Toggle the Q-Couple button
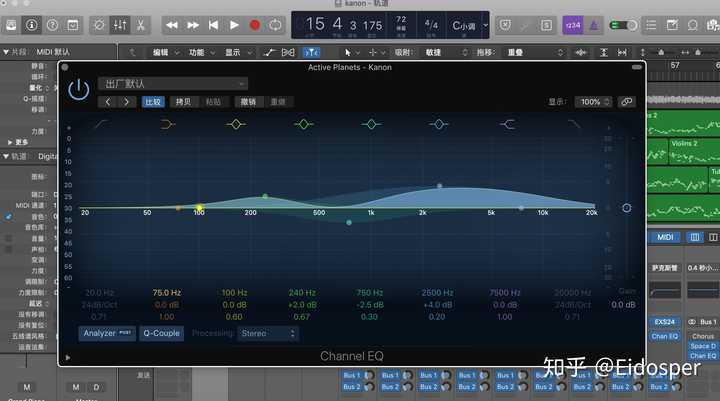 coord(161,333)
